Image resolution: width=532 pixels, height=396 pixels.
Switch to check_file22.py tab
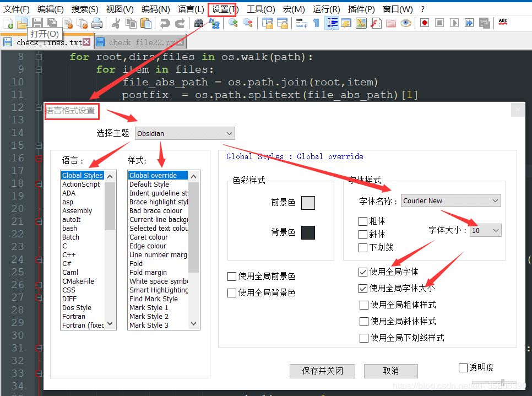click(x=140, y=42)
